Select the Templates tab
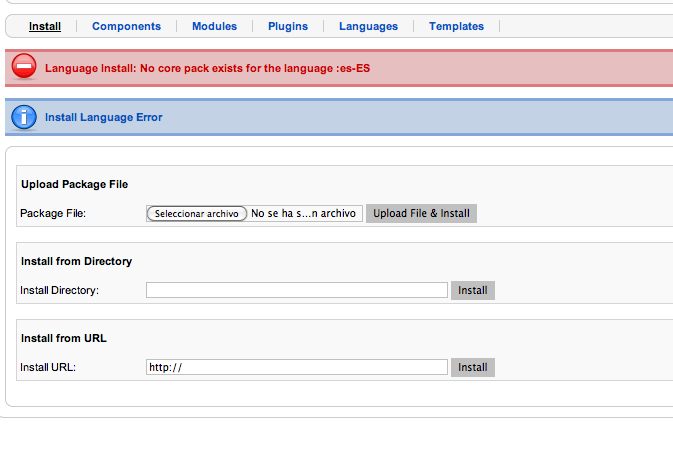This screenshot has width=673, height=453. (456, 26)
